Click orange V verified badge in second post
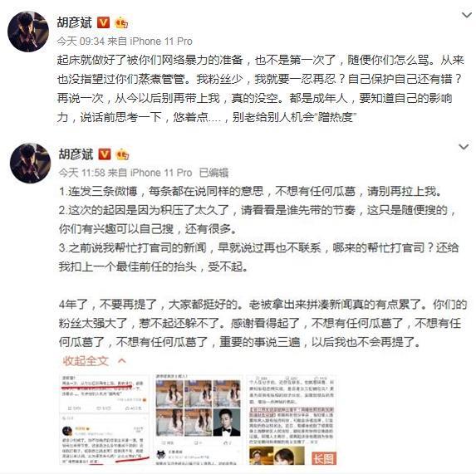The height and width of the screenshot is (474, 476). tap(105, 154)
